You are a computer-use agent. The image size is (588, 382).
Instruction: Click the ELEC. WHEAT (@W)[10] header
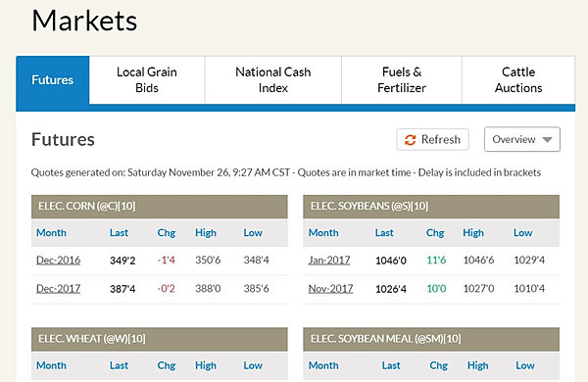coord(160,339)
